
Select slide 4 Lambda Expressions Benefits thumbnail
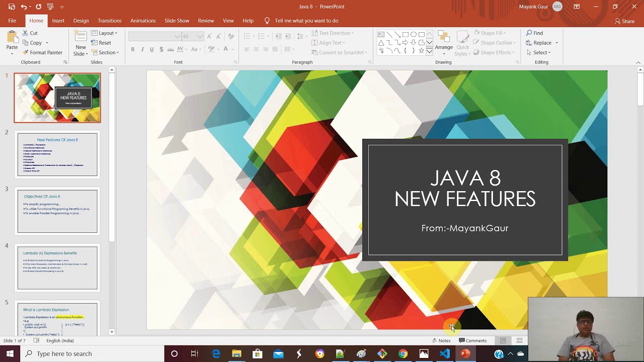click(57, 268)
